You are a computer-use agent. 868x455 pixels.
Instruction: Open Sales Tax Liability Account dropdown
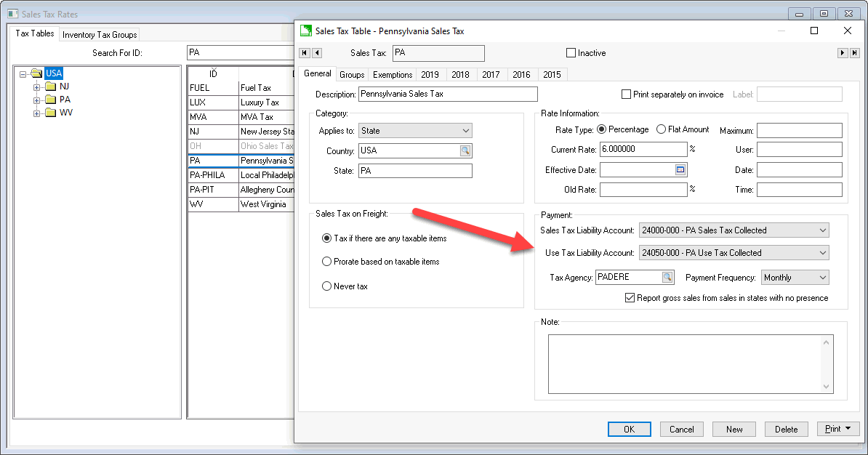pos(822,230)
